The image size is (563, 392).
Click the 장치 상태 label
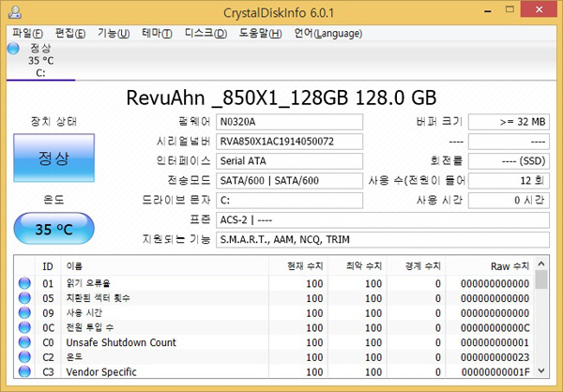click(x=53, y=121)
